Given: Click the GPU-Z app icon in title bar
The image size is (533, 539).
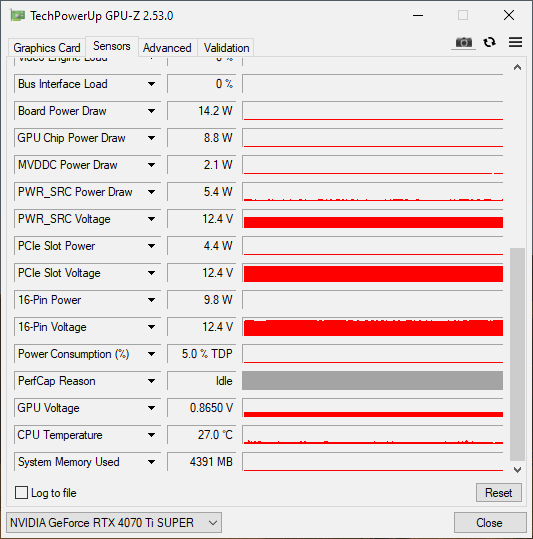Looking at the screenshot, I should pyautogui.click(x=18, y=16).
